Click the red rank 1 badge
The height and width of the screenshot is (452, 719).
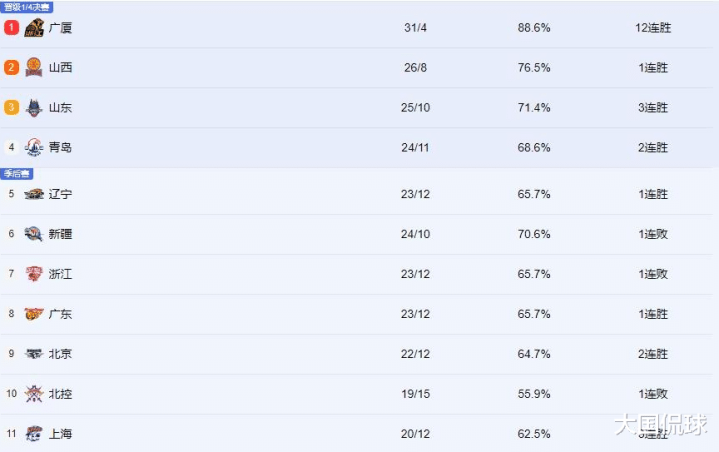[11, 28]
